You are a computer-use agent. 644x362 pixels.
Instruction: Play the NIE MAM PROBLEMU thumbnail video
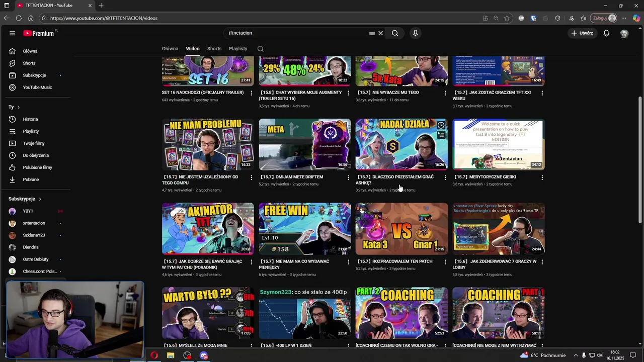(x=208, y=144)
